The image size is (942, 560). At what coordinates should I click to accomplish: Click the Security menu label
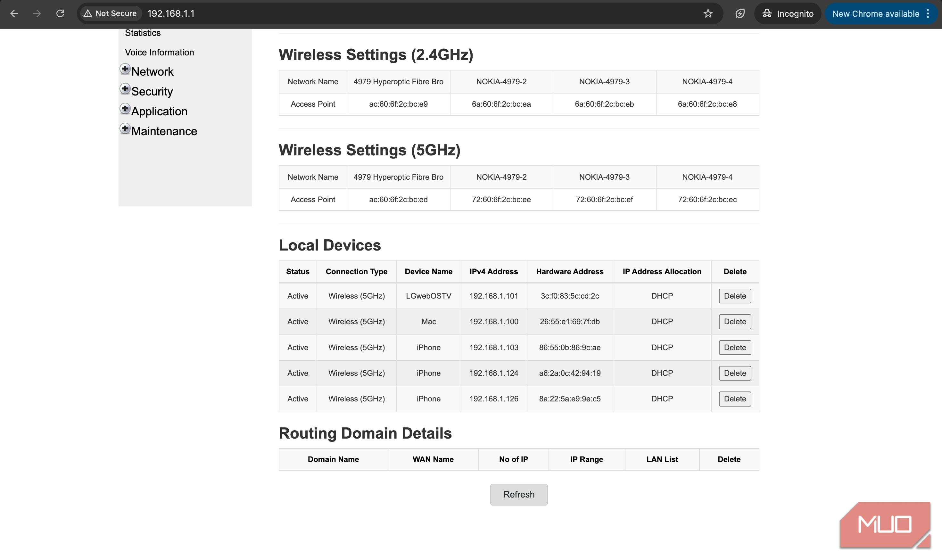(x=152, y=91)
